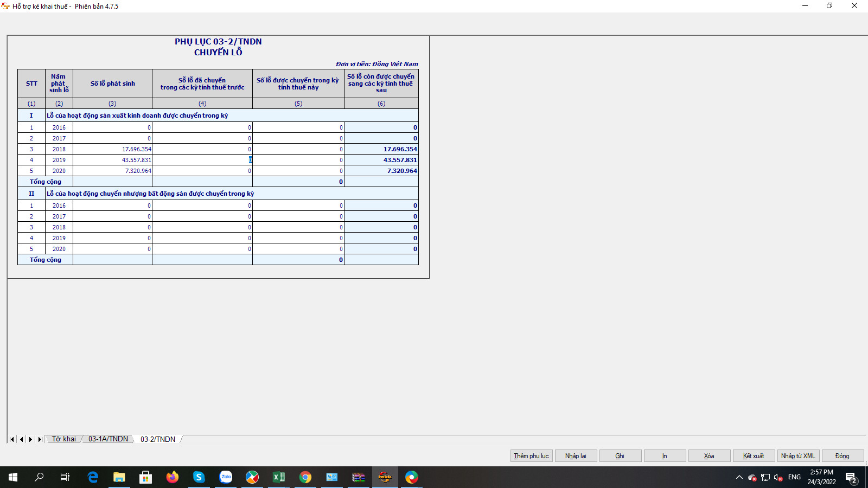Expand hidden system tray icons
Viewport: 868px width, 488px height.
coord(739,477)
